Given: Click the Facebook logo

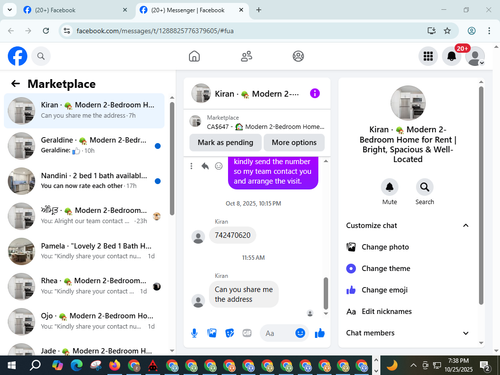Looking at the screenshot, I should pos(17,56).
